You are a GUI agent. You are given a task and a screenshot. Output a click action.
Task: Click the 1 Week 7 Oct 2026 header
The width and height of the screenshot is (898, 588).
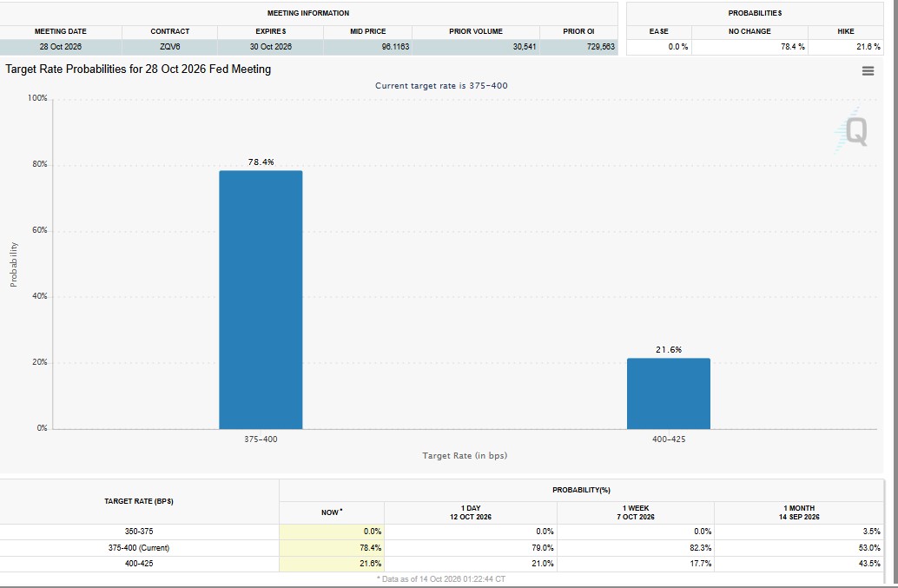636,512
